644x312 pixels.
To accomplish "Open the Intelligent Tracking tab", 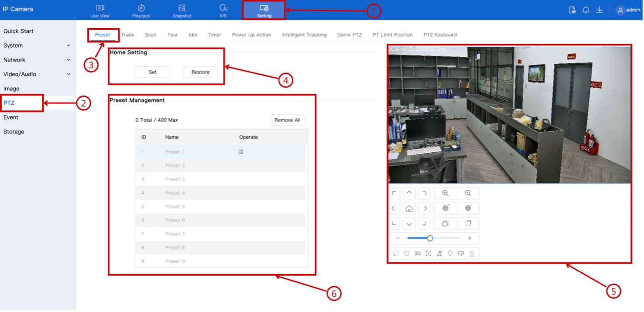I will pos(304,35).
